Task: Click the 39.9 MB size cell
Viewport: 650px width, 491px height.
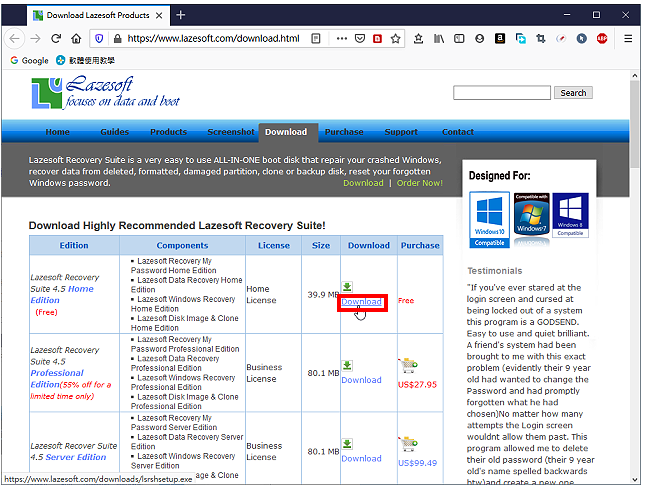Action: [323, 295]
